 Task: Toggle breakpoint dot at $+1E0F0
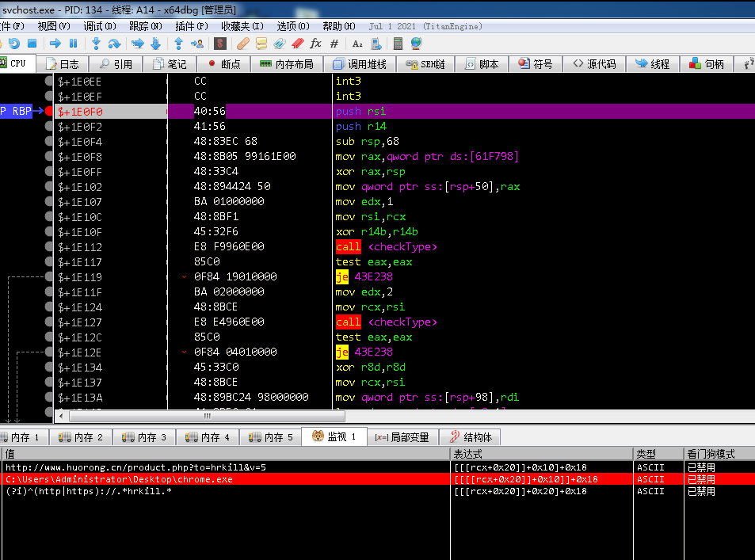point(49,112)
